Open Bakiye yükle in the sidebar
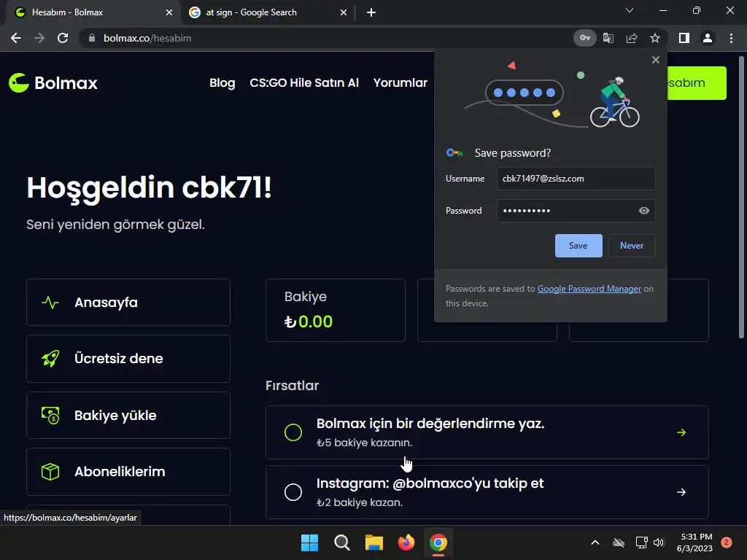This screenshot has height=560, width=747. 128,415
